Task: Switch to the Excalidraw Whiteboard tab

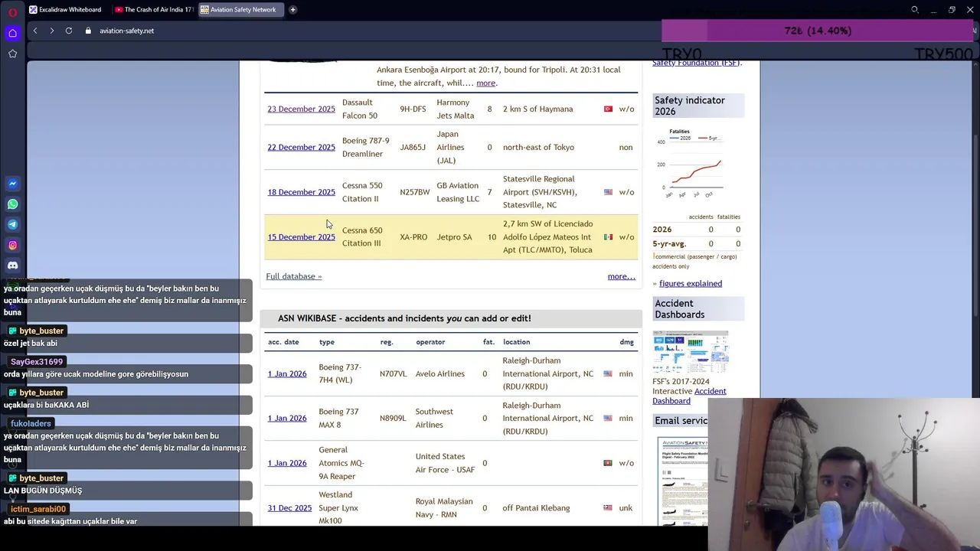Action: [65, 10]
